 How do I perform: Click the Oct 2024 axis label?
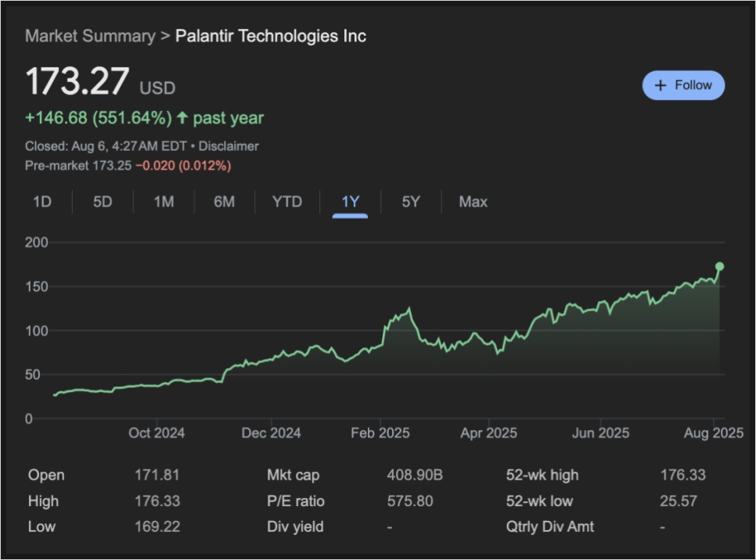[157, 433]
